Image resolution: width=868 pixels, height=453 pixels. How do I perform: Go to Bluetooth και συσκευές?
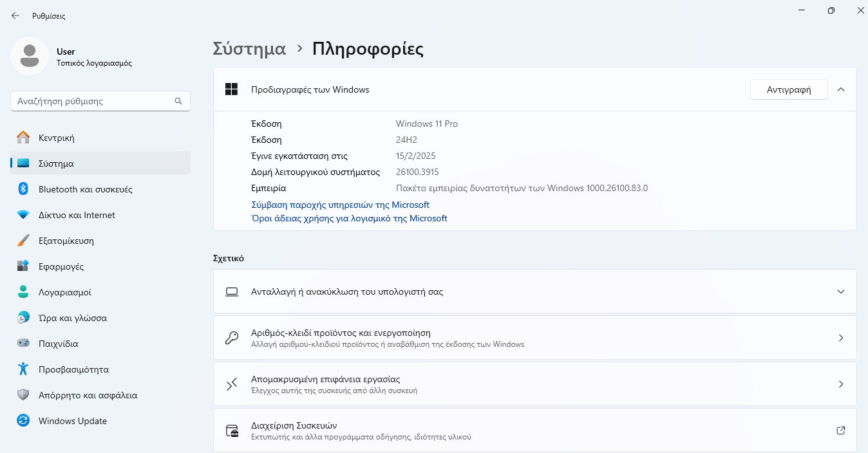100,189
